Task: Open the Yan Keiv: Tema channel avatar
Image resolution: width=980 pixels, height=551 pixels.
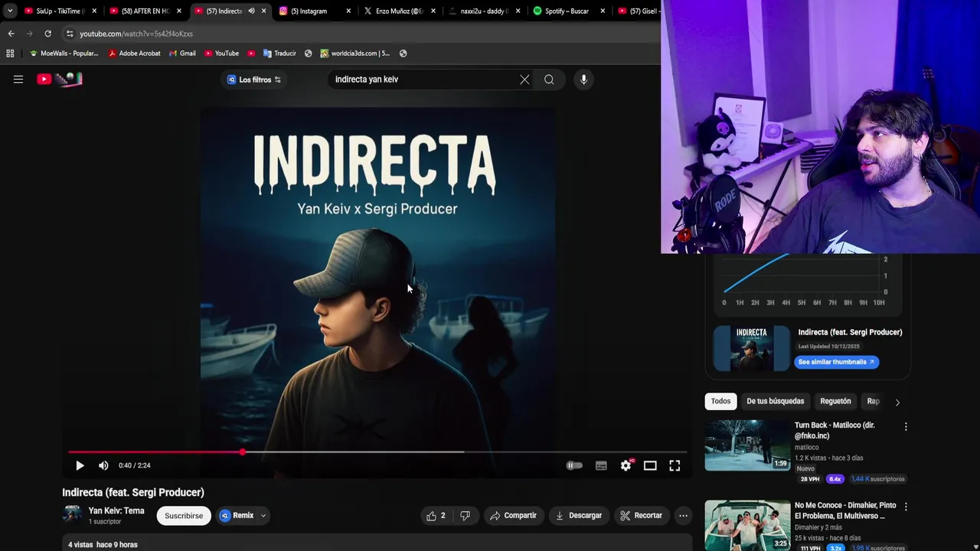Action: click(72, 515)
